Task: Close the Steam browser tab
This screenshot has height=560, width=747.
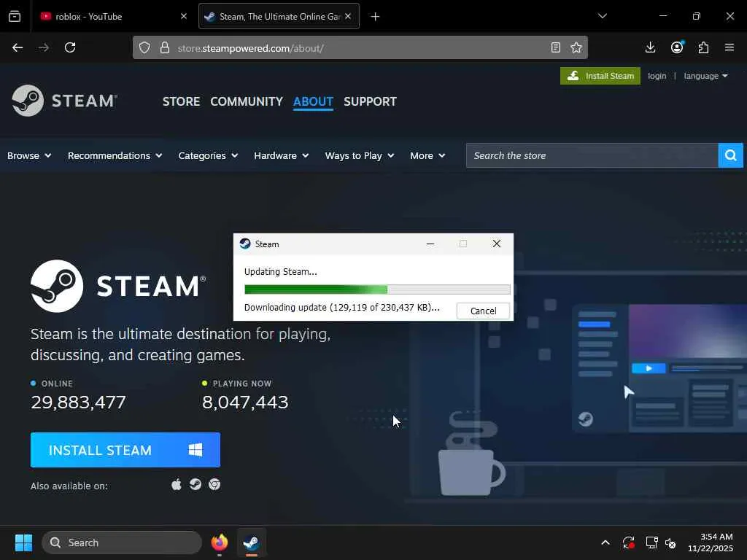Action: point(348,16)
